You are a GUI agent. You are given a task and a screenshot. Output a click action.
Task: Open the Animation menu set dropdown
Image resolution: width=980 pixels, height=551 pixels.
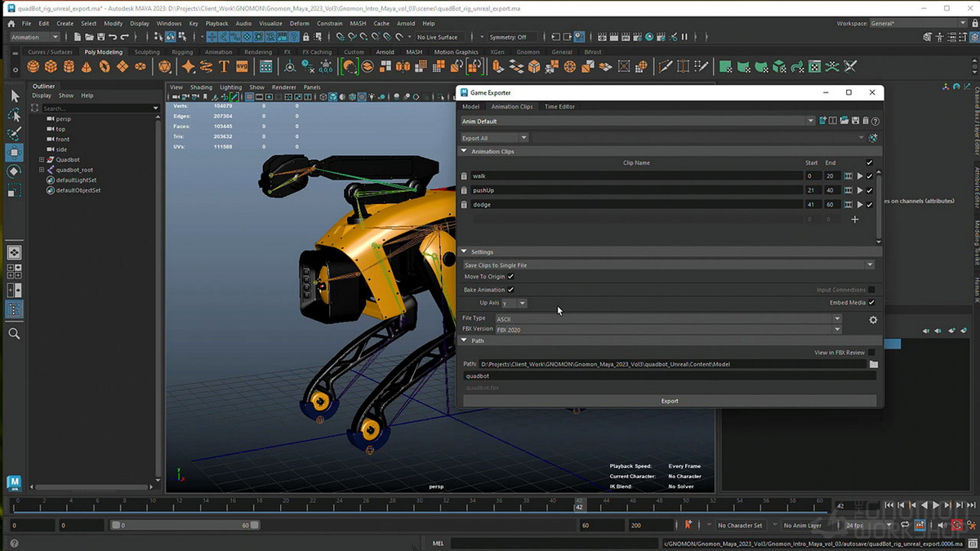tap(34, 37)
